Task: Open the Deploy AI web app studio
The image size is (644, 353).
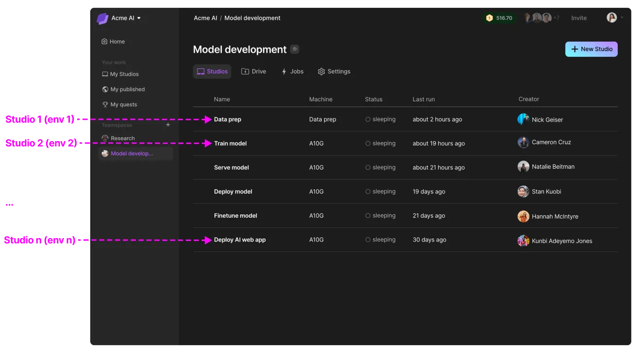Action: (240, 240)
